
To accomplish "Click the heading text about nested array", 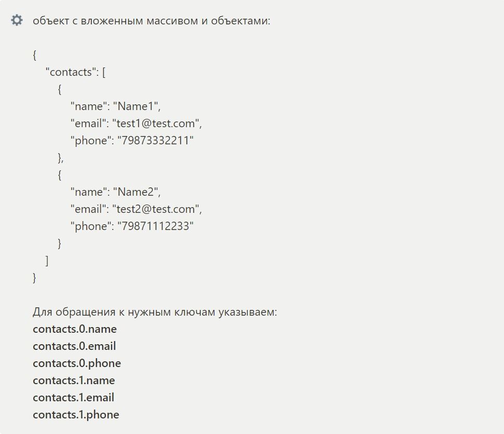I will [152, 21].
